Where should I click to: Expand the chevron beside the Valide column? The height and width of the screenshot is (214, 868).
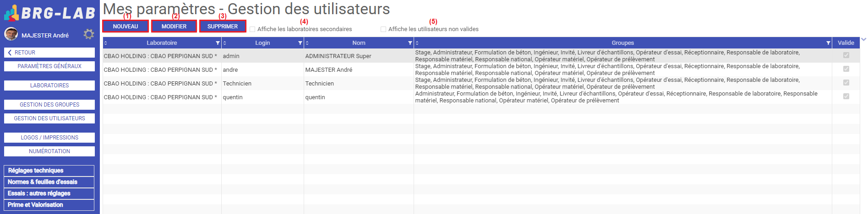[x=863, y=40]
